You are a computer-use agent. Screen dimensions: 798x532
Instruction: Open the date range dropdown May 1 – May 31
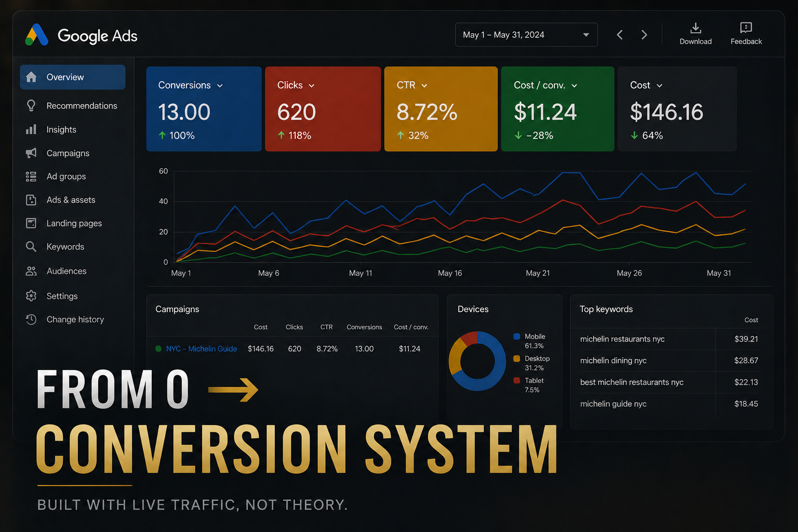[526, 35]
